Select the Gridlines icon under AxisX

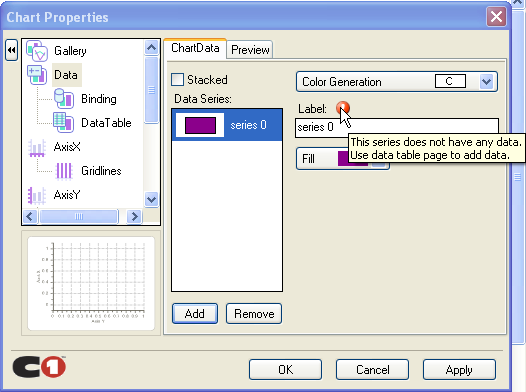pyautogui.click(x=64, y=171)
